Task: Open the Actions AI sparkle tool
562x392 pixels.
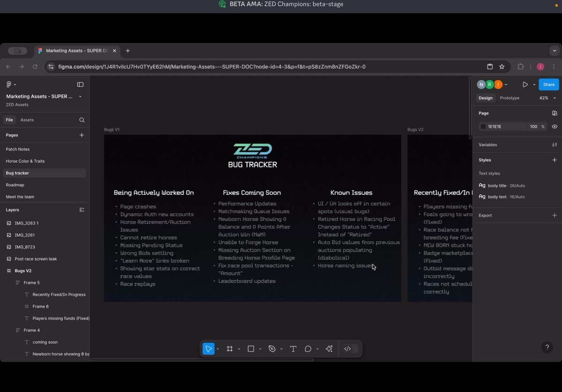Action: pyautogui.click(x=329, y=348)
